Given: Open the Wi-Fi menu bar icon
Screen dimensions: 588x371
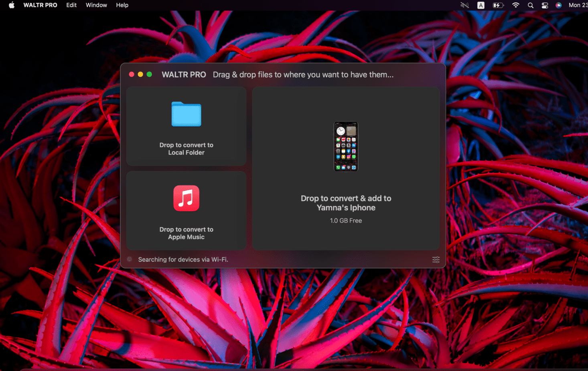Looking at the screenshot, I should point(515,5).
